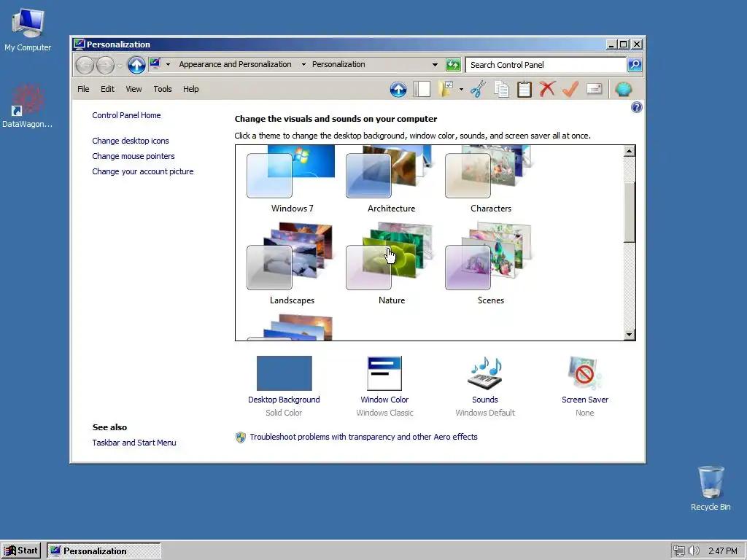
Task: Expand the folder options toolbar dropdown arrow
Action: pos(461,89)
